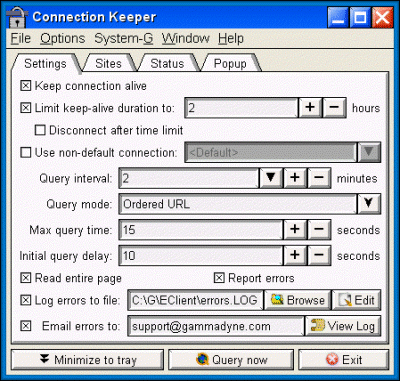
Task: Open the File menu
Action: 21,39
